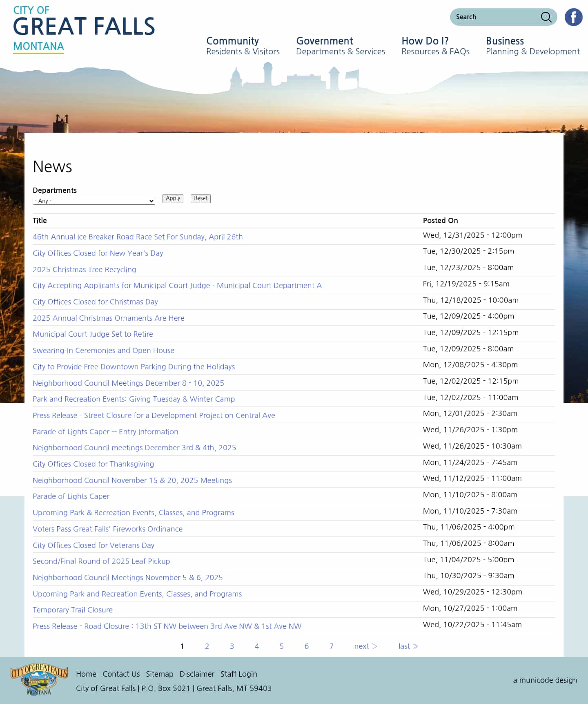Open City Offices Closed for Christmas Day
The height and width of the screenshot is (704, 588).
point(95,302)
